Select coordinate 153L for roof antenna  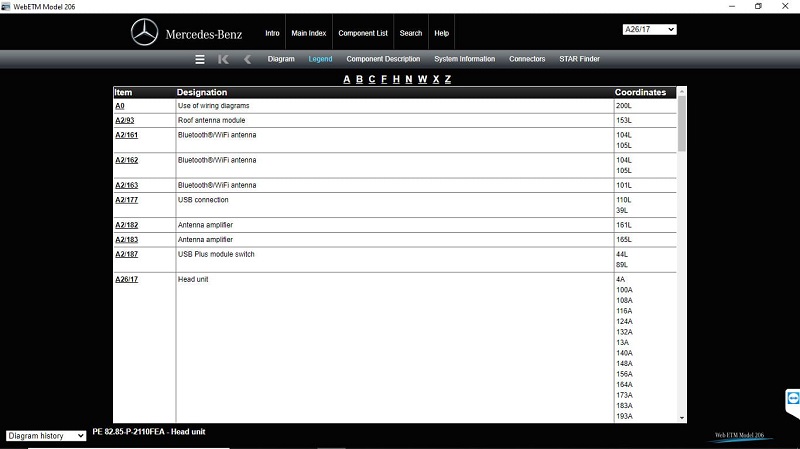[x=623, y=120]
